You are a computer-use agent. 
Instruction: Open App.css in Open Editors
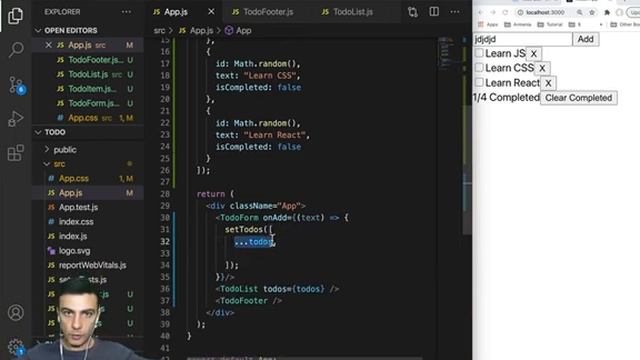click(x=83, y=118)
